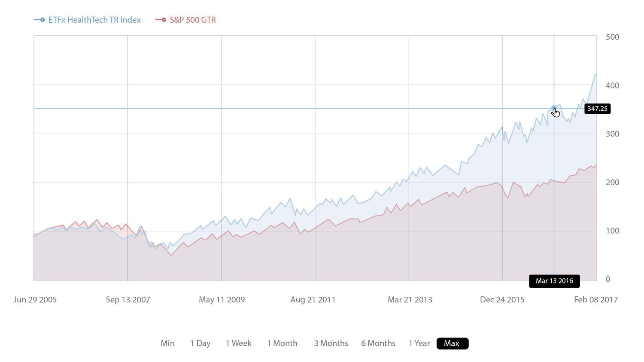Click the highlighted data point on blue line
The image size is (644, 362).
click(x=554, y=108)
